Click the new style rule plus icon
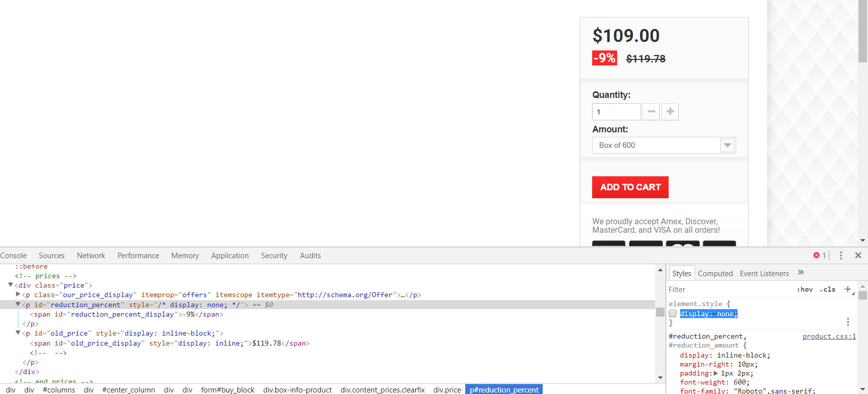 (x=848, y=289)
